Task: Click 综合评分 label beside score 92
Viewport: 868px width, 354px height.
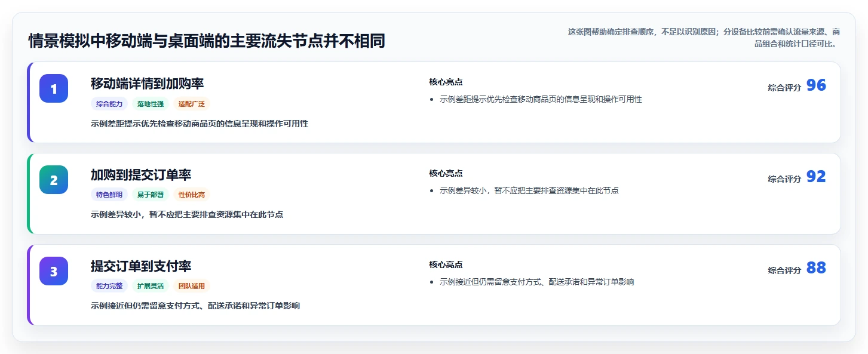Action: 784,178
